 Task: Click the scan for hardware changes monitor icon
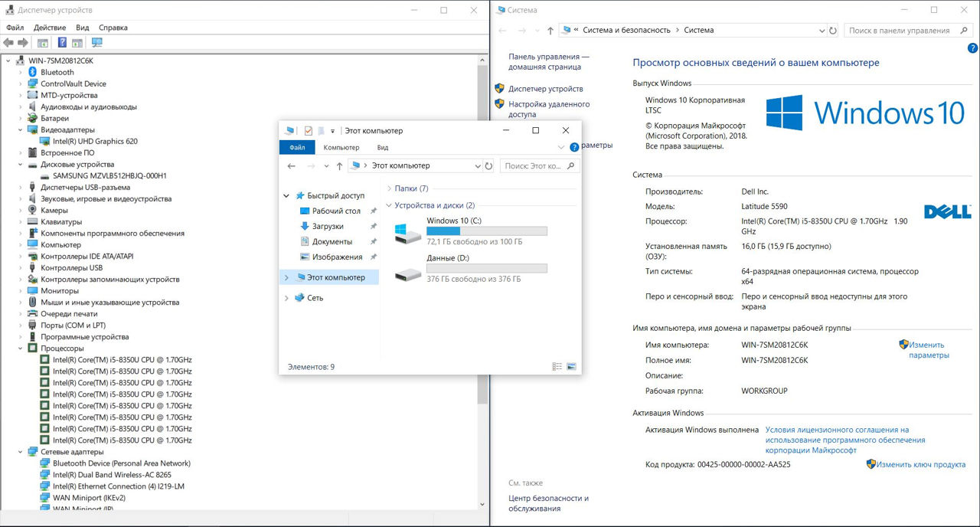click(97, 43)
